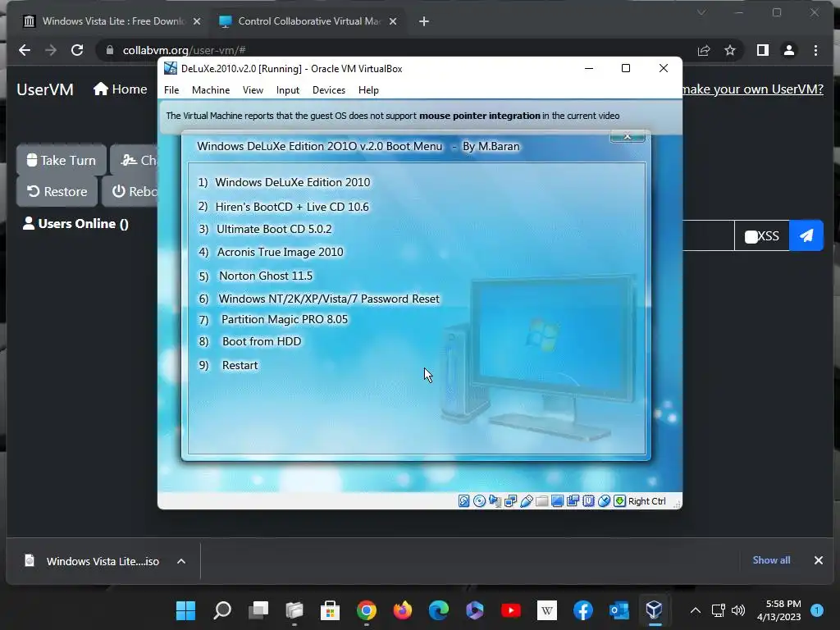The image size is (840, 630).
Task: Close the DeLuXe Boot Menu dialog
Action: (628, 136)
